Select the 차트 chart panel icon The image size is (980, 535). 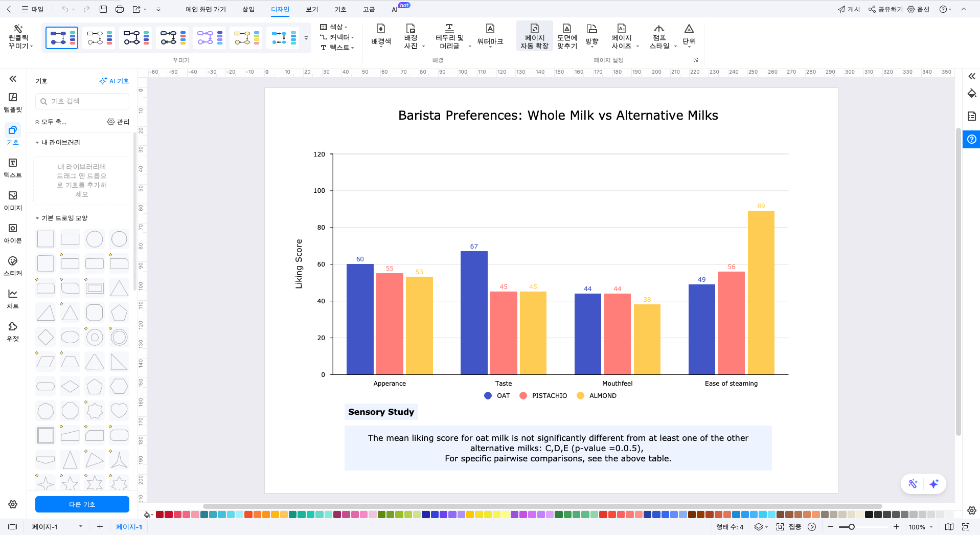13,299
